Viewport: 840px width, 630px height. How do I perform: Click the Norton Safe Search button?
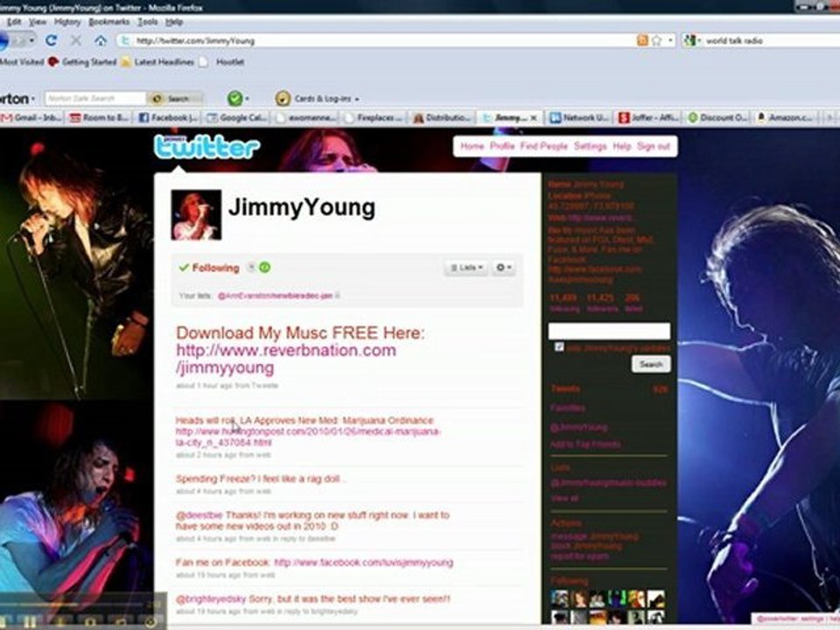pyautogui.click(x=174, y=99)
